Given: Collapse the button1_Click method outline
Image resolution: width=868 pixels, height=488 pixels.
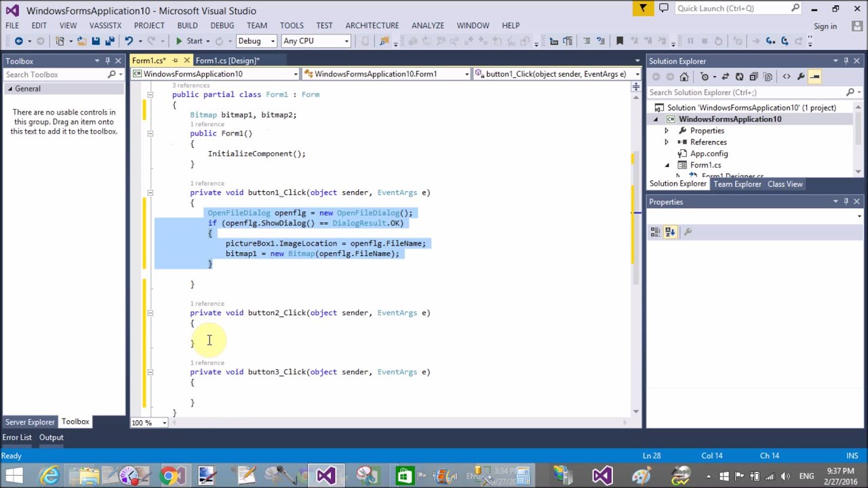Looking at the screenshot, I should click(x=150, y=192).
